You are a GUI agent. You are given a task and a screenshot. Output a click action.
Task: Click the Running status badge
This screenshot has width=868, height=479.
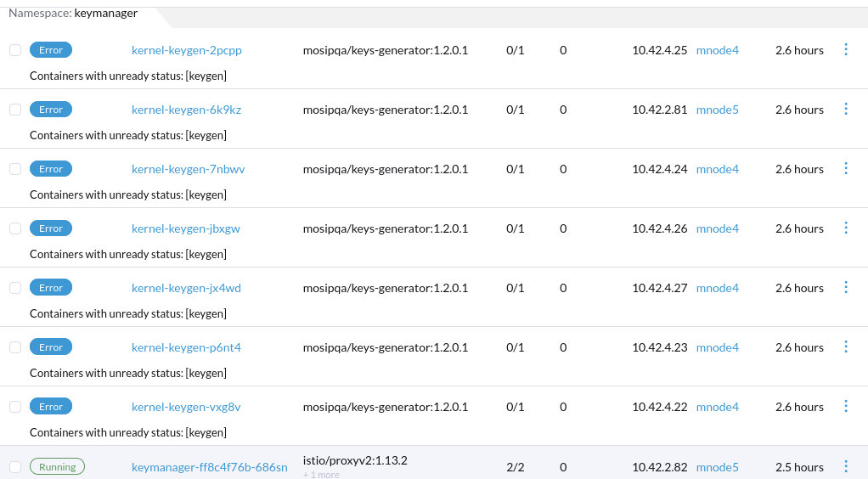pyautogui.click(x=57, y=467)
